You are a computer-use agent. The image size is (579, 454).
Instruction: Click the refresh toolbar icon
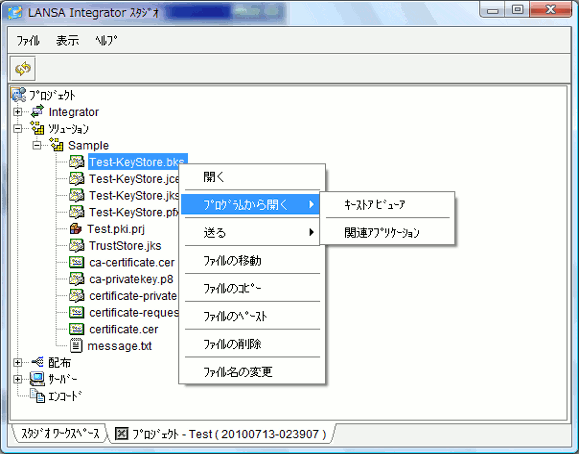pyautogui.click(x=23, y=69)
